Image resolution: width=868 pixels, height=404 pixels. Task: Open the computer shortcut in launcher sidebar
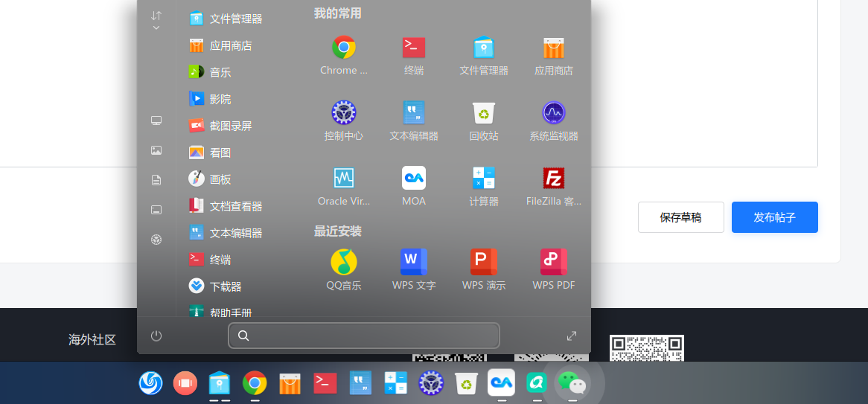pyautogui.click(x=156, y=121)
